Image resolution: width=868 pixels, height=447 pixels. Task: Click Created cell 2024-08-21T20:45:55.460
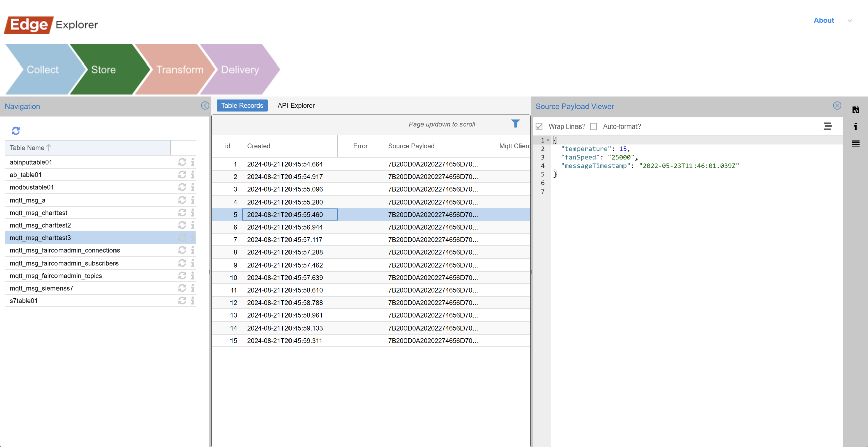(x=290, y=215)
